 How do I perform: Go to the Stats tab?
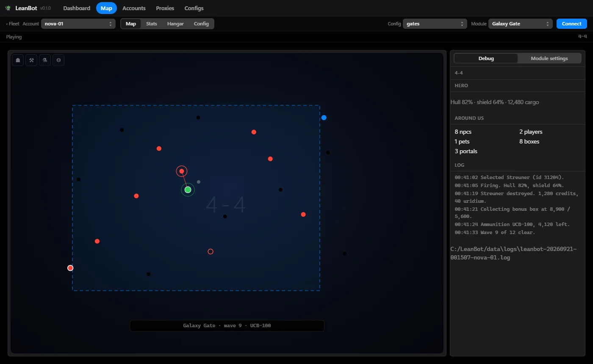152,24
